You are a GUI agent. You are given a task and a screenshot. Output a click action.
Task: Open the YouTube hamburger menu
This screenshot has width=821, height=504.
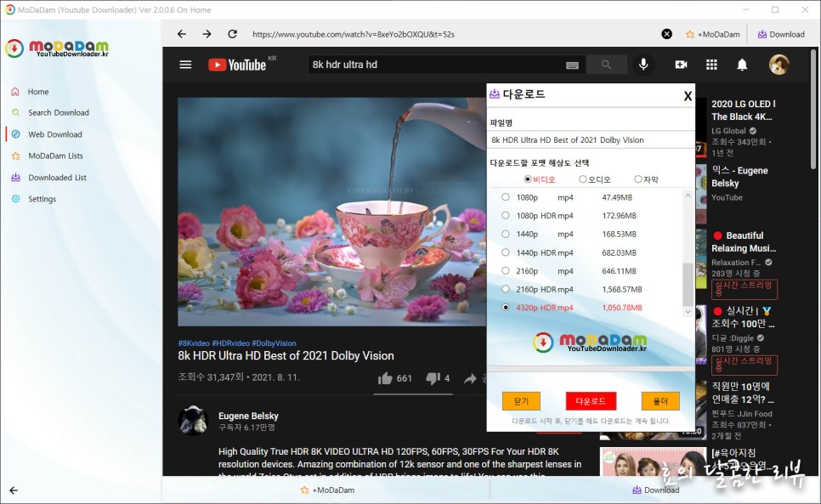click(185, 64)
